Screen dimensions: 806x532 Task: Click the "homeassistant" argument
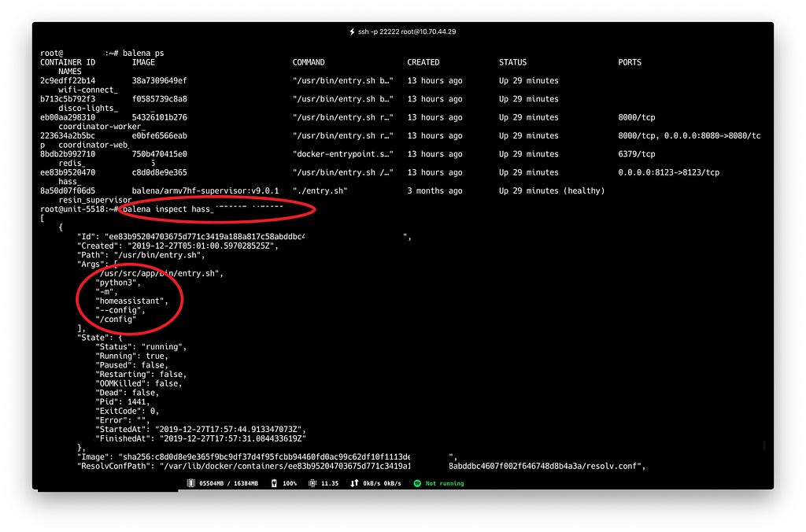[132, 301]
